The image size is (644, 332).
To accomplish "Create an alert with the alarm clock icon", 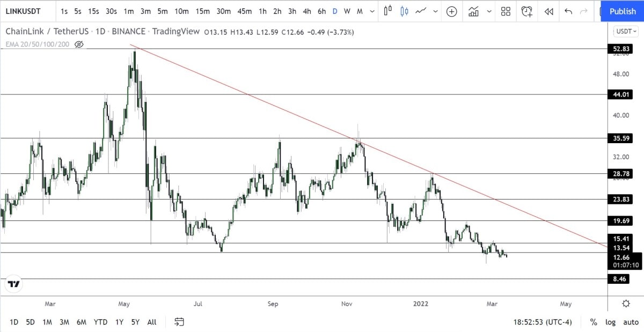I will [527, 11].
